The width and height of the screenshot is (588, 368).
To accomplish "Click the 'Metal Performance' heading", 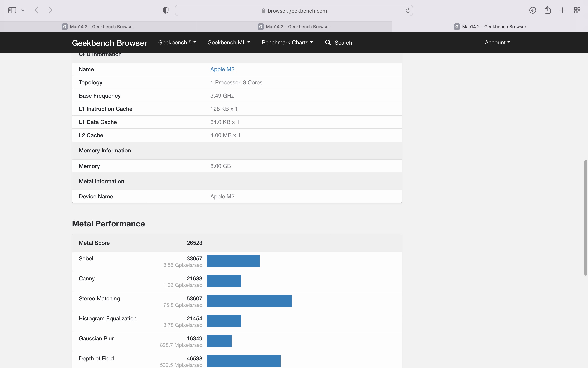I will tap(108, 223).
